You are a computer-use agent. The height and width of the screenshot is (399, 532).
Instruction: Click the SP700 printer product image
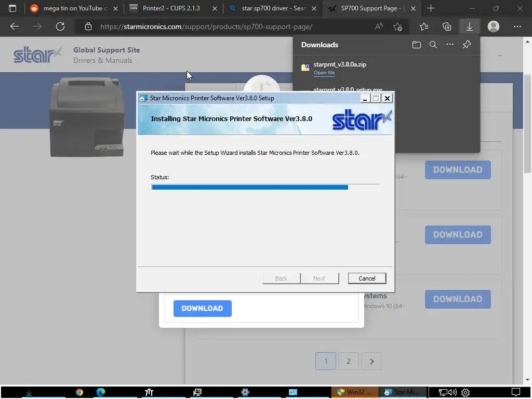click(x=87, y=117)
